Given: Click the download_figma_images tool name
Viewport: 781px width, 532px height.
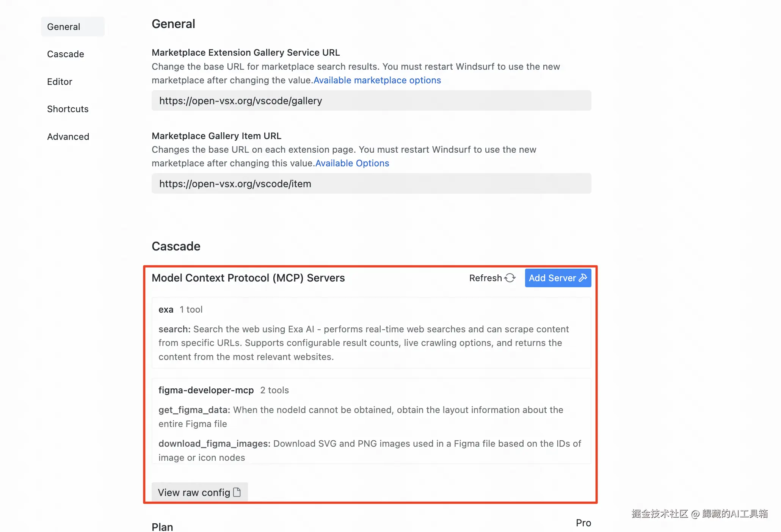Looking at the screenshot, I should click(214, 444).
